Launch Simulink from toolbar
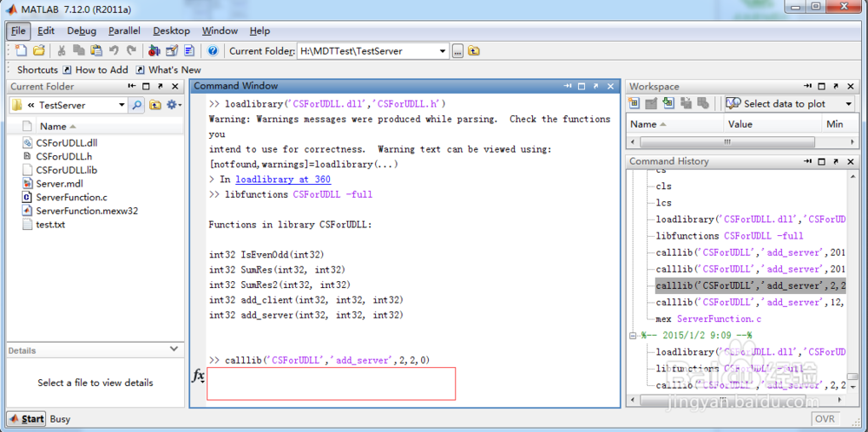This screenshot has height=432, width=868. click(155, 51)
